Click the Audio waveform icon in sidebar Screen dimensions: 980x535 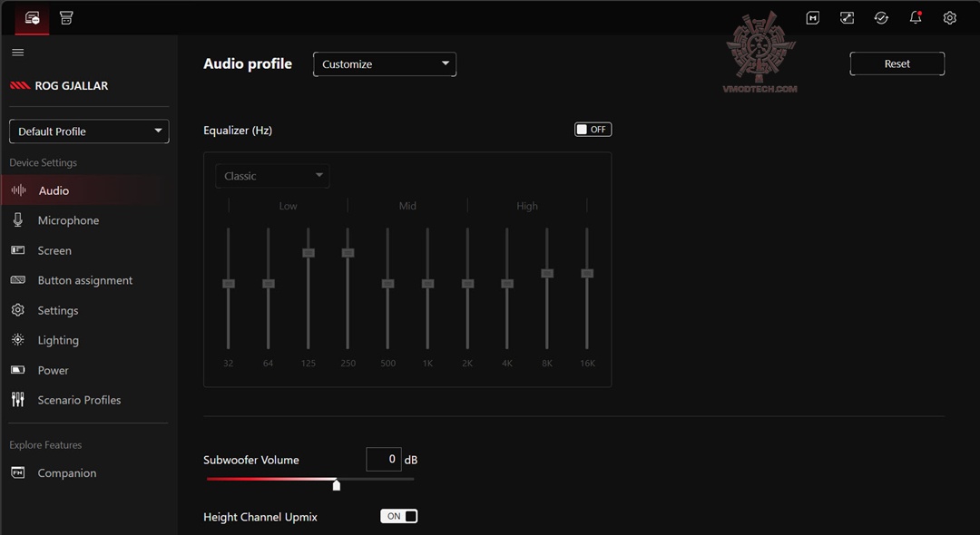18,190
